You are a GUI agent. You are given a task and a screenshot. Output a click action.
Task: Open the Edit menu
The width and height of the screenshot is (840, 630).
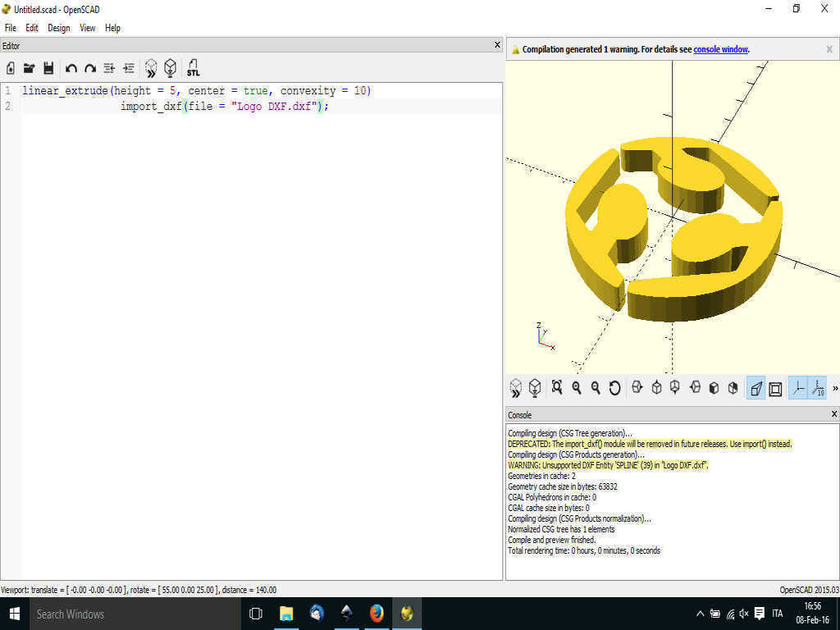[x=32, y=28]
